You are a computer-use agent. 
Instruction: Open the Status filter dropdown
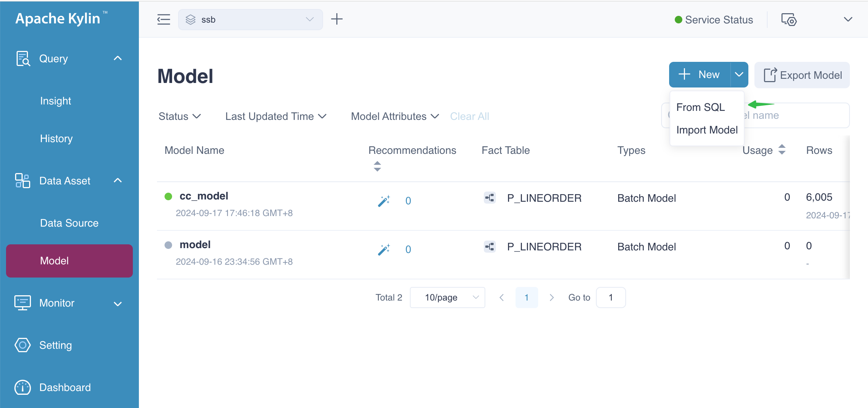coord(180,117)
